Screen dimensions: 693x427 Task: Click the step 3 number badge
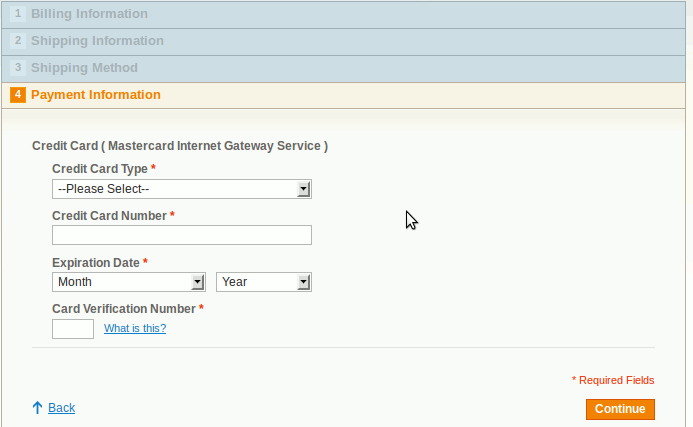[18, 68]
